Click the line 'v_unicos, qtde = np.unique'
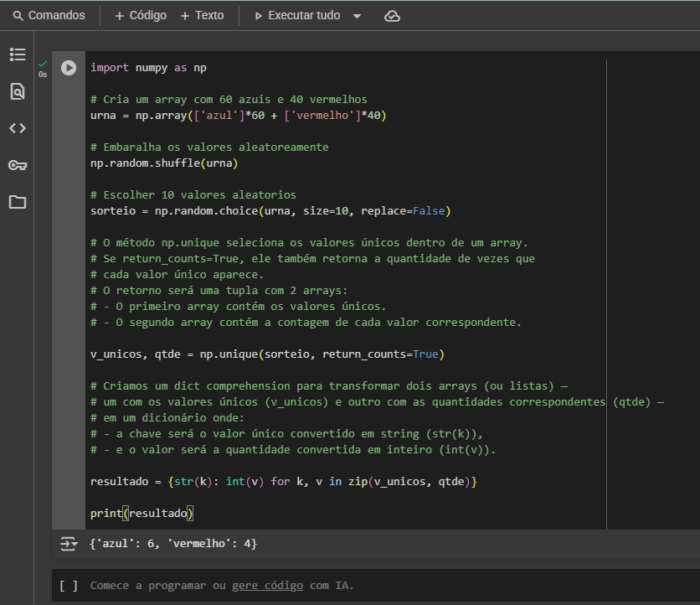Viewport: 700px width, 605px height. (267, 354)
